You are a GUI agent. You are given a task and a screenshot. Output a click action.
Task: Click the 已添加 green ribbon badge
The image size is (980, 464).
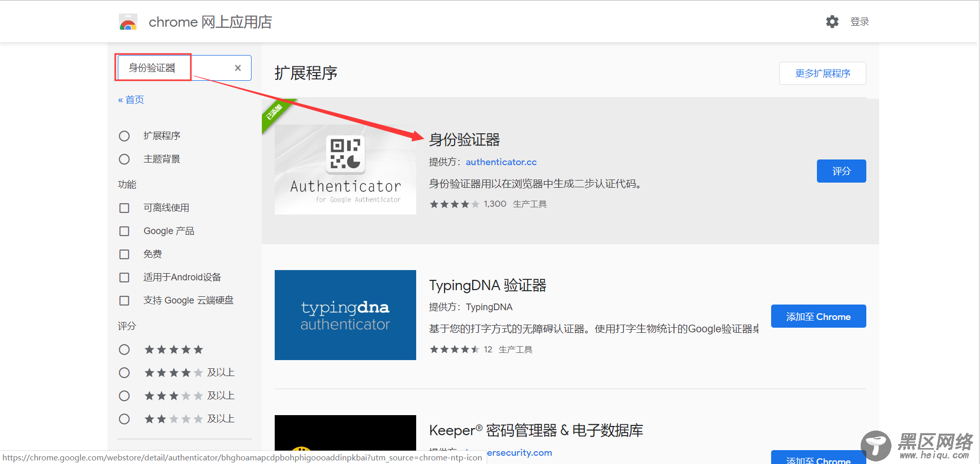click(x=274, y=112)
